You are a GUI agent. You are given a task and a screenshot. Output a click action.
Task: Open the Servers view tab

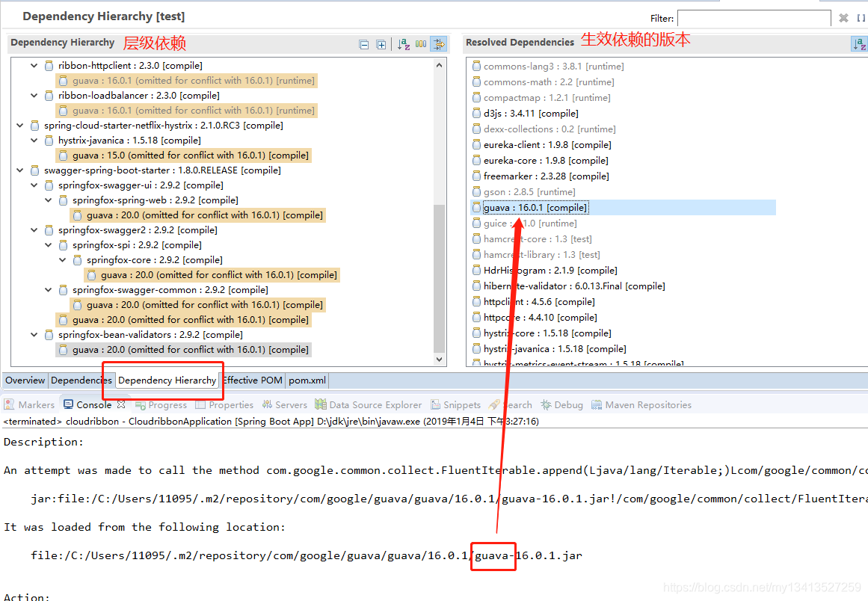point(285,404)
